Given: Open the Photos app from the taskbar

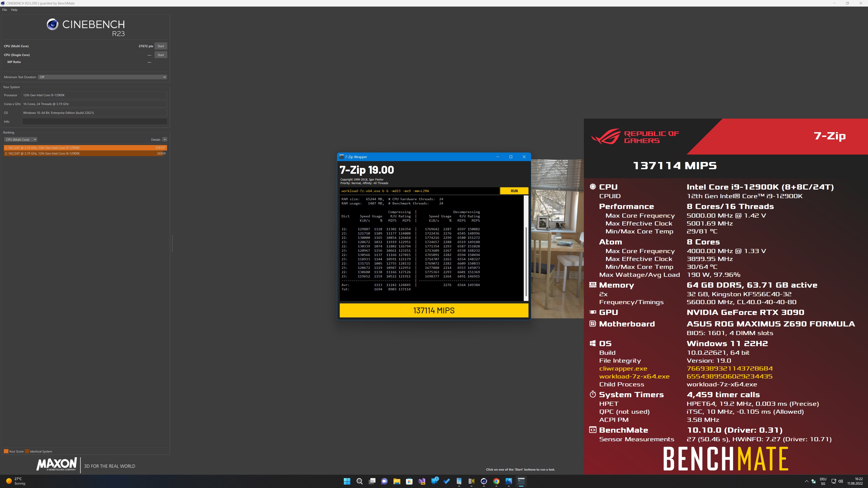Looking at the screenshot, I should coord(509,481).
